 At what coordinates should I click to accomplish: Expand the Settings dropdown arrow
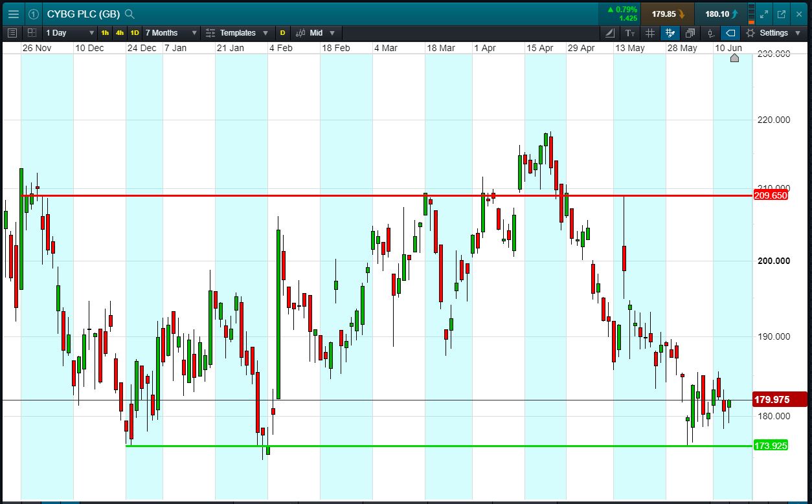797,32
